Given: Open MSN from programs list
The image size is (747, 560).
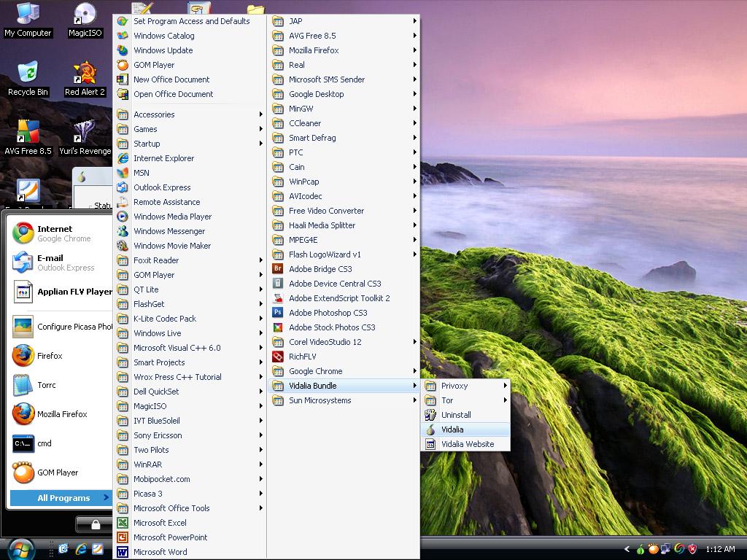Looking at the screenshot, I should [x=190, y=173].
